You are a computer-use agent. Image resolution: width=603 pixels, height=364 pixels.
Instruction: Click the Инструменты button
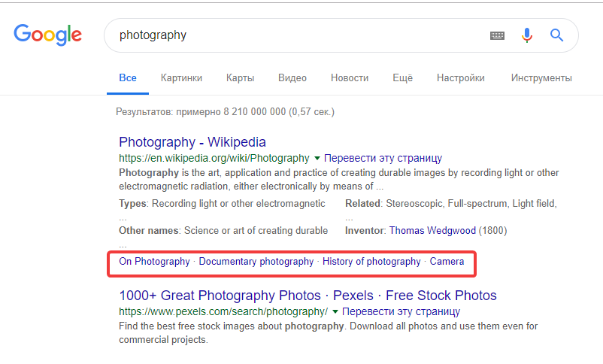point(541,78)
